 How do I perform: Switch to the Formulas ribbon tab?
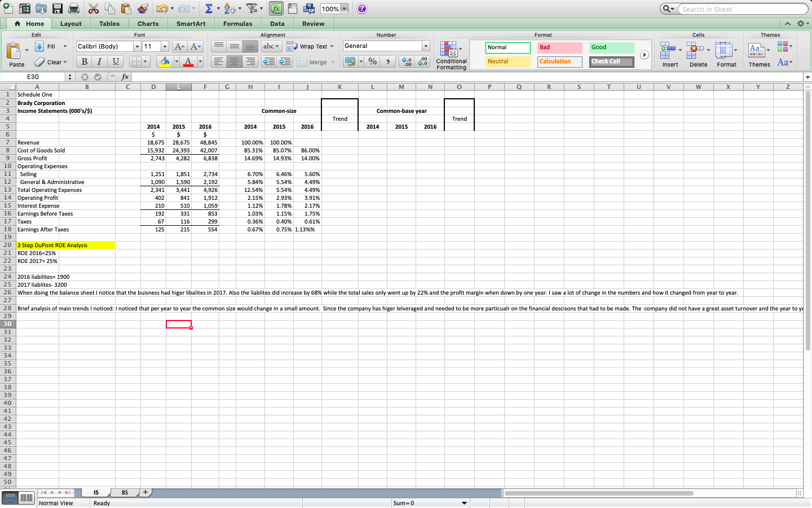(x=238, y=24)
